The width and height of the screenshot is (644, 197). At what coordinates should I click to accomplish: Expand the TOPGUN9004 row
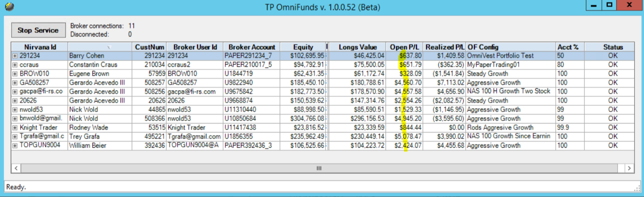(x=15, y=145)
